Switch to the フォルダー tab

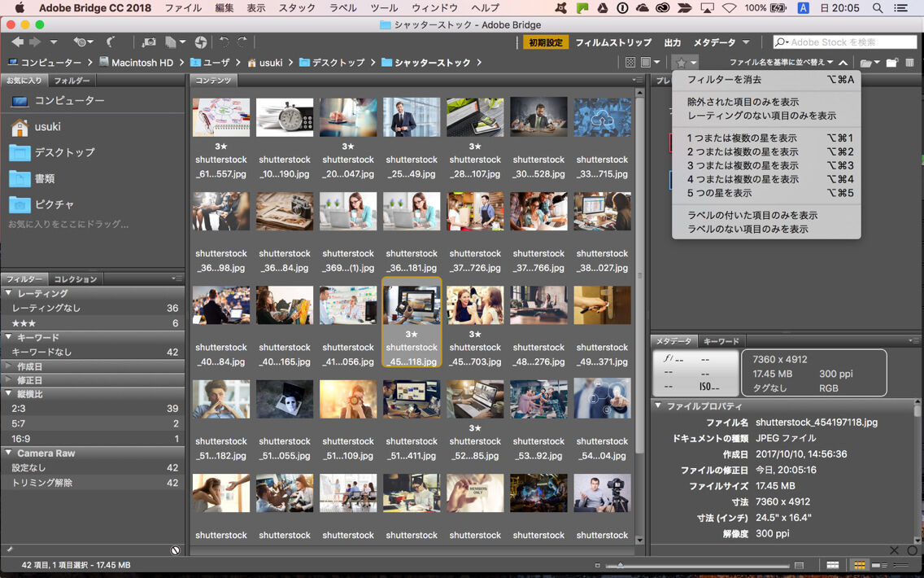coord(72,81)
